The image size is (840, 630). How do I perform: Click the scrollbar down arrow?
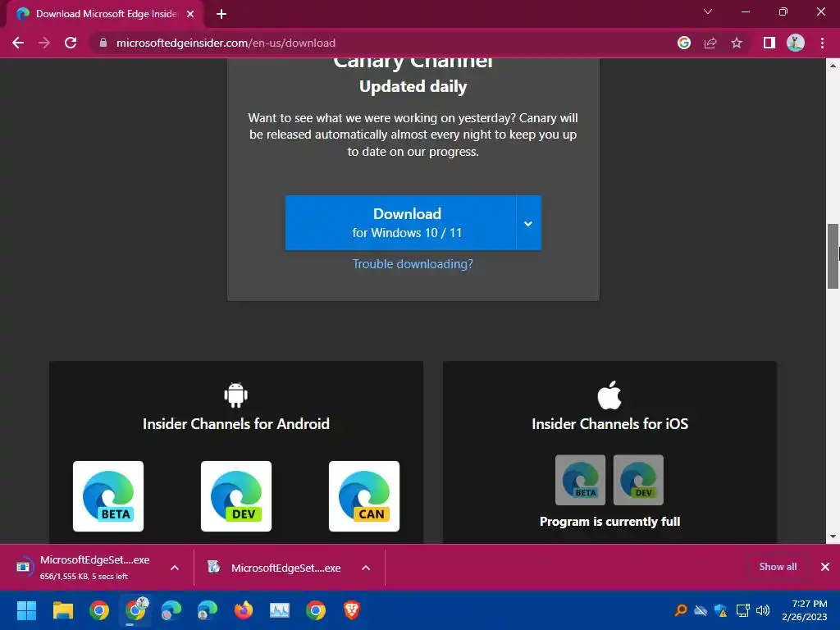coord(833,536)
